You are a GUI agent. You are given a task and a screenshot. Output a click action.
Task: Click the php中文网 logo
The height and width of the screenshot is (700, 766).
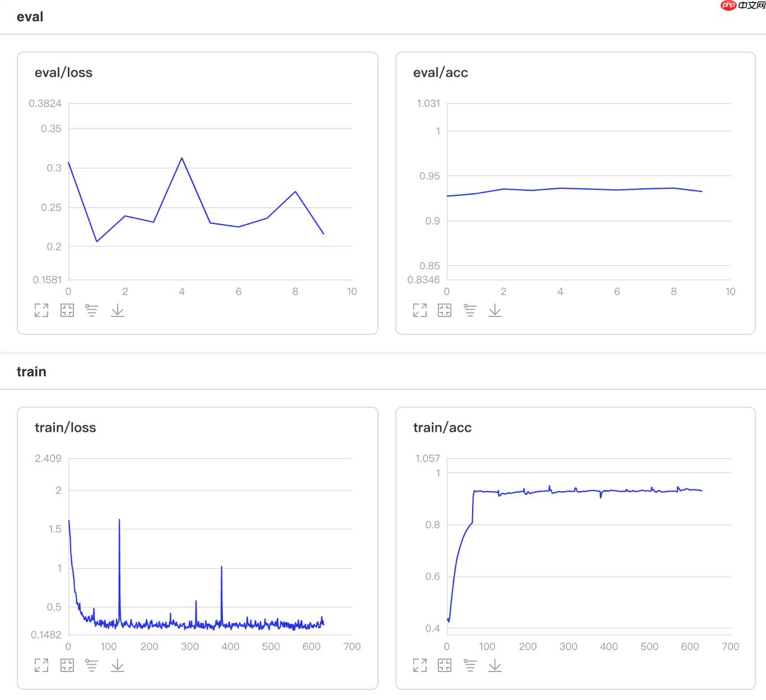tap(742, 6)
